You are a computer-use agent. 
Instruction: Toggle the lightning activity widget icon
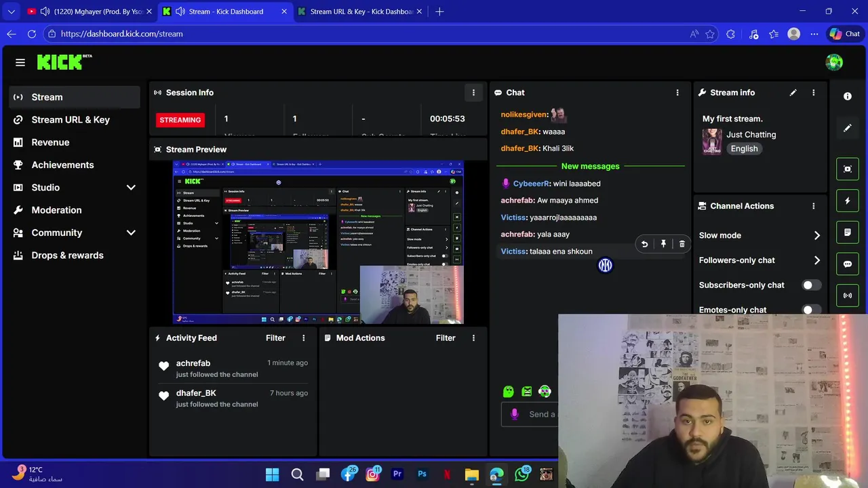(848, 201)
